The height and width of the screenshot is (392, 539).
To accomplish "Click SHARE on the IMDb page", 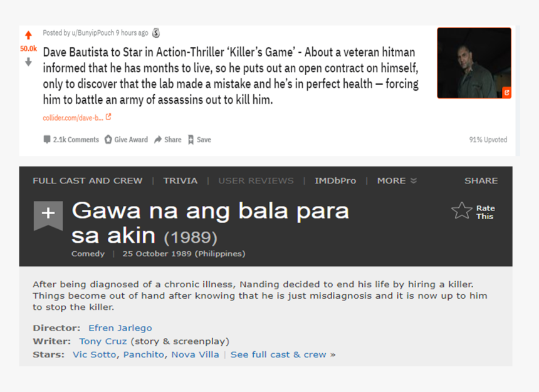I will [x=481, y=181].
